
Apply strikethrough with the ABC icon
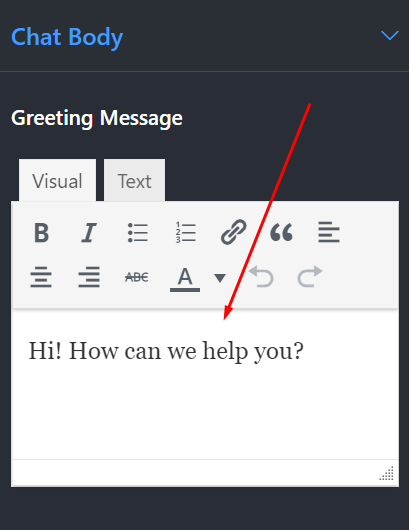[x=137, y=277]
